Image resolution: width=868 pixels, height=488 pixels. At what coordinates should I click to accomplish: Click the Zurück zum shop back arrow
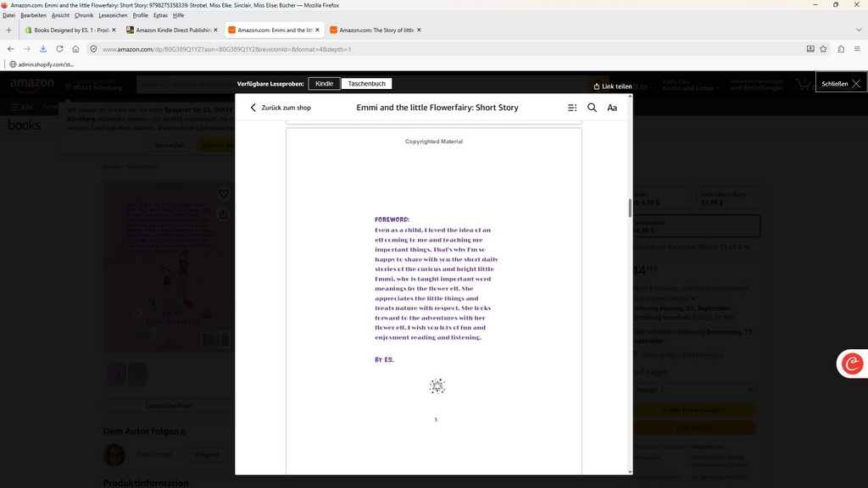(253, 108)
